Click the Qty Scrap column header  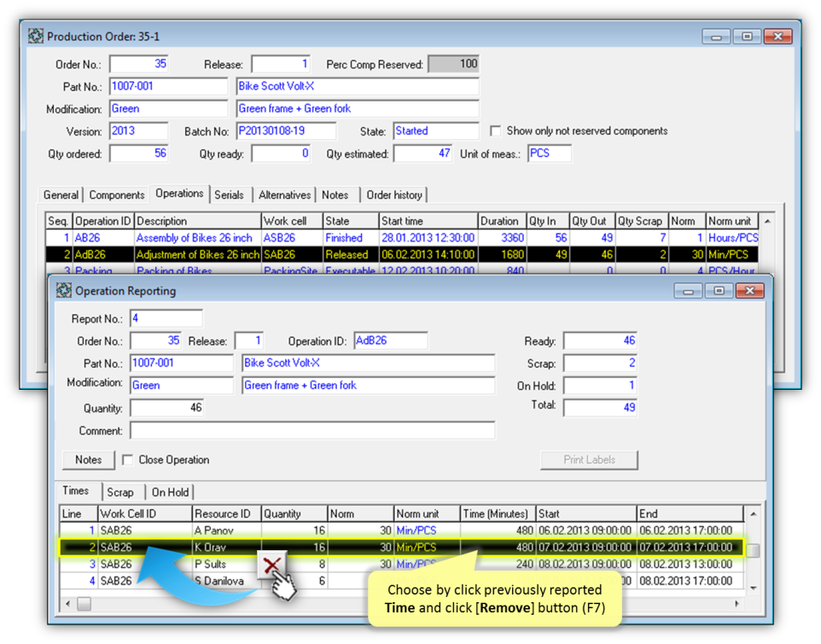(642, 221)
